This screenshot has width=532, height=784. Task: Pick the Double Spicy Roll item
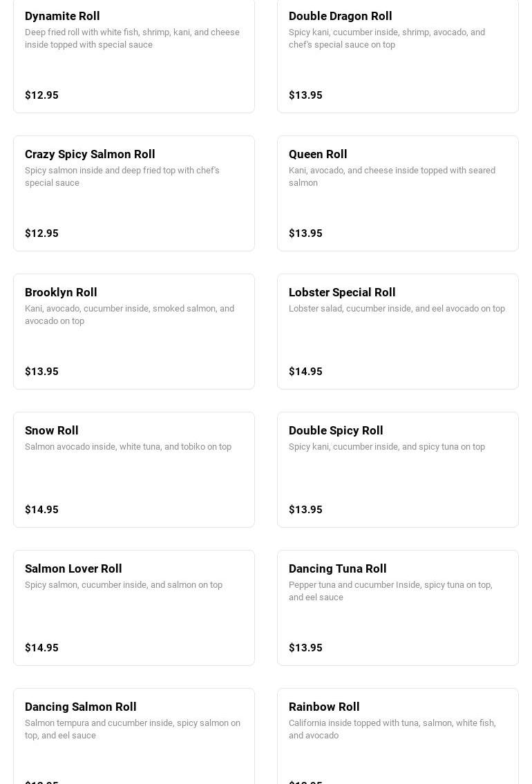pyautogui.click(x=336, y=430)
